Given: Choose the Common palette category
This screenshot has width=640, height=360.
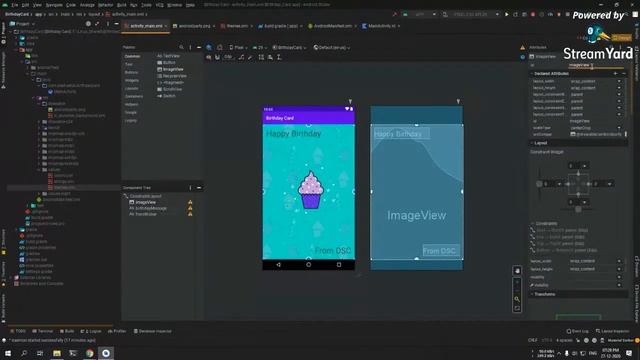Looking at the screenshot, I should coord(132,56).
